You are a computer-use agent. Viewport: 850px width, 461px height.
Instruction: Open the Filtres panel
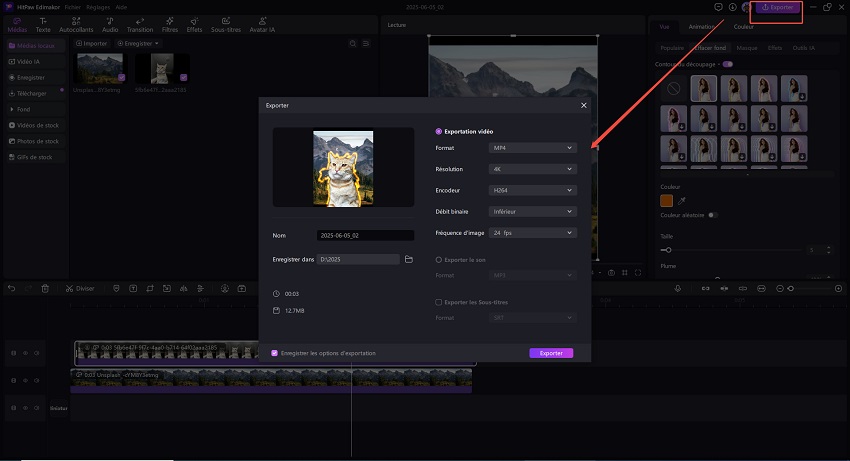pos(170,25)
